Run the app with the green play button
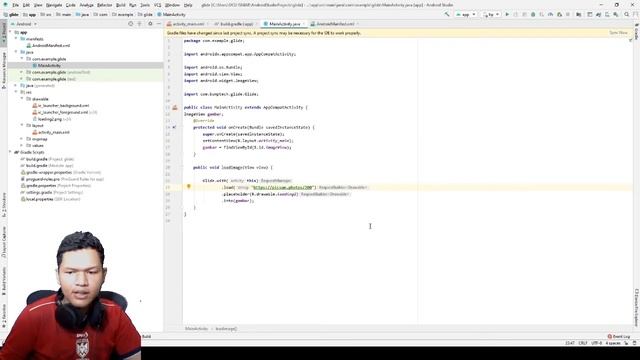This screenshot has width=640, height=360. 507,14
